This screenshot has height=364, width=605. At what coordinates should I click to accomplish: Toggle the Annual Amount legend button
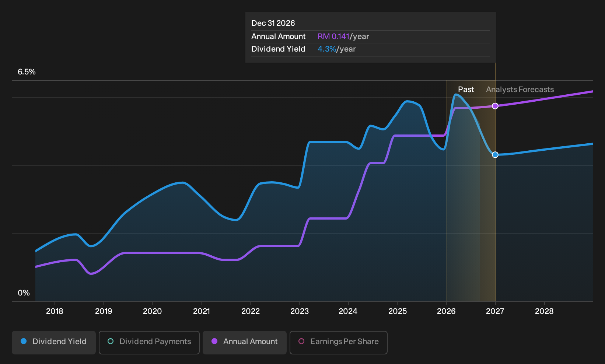[x=245, y=342]
